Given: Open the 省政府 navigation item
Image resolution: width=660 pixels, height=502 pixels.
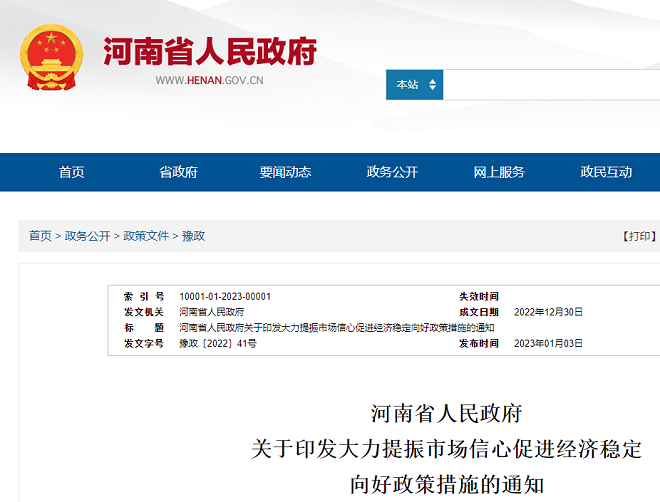Looking at the screenshot, I should click(x=178, y=172).
